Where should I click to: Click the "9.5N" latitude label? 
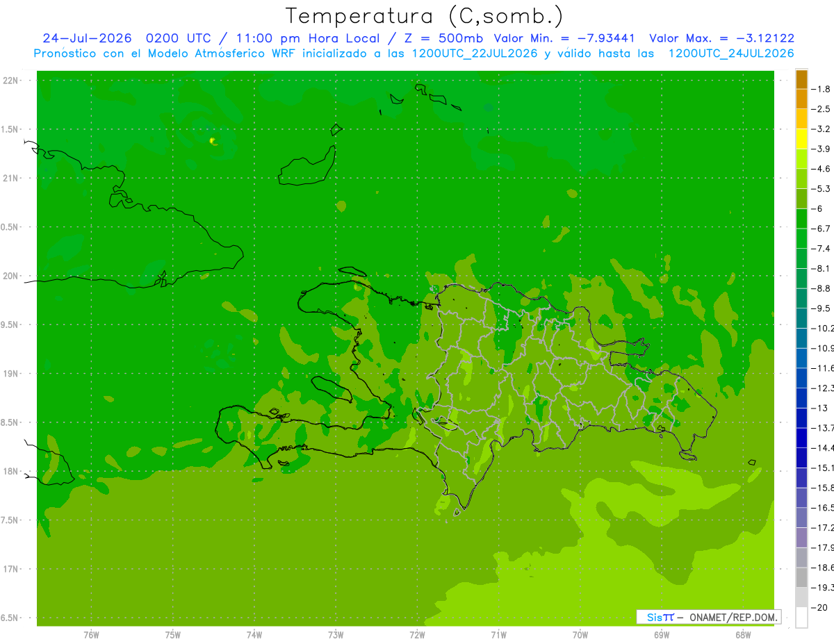click(10, 325)
